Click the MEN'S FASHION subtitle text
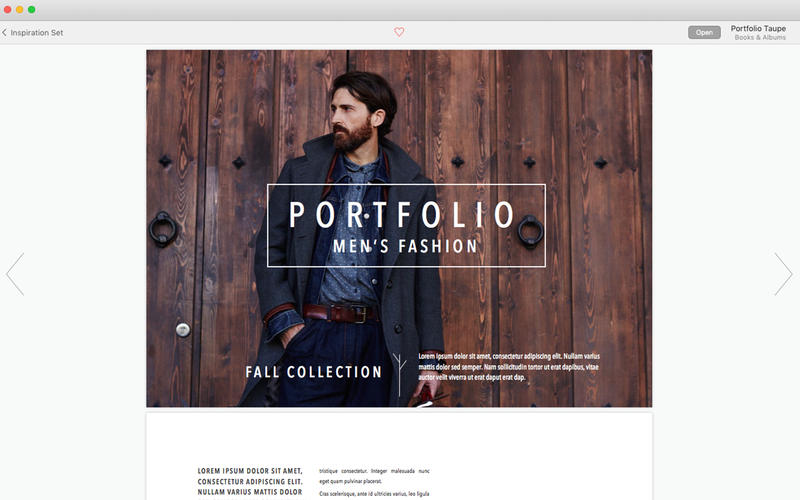 (x=405, y=246)
